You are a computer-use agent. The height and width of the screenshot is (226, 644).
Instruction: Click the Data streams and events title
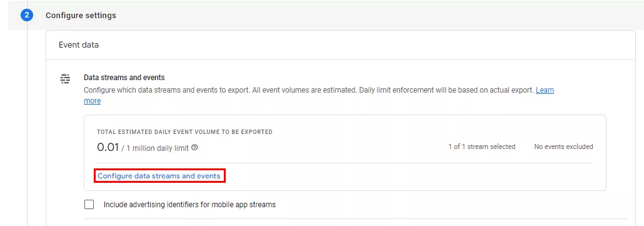pos(124,77)
